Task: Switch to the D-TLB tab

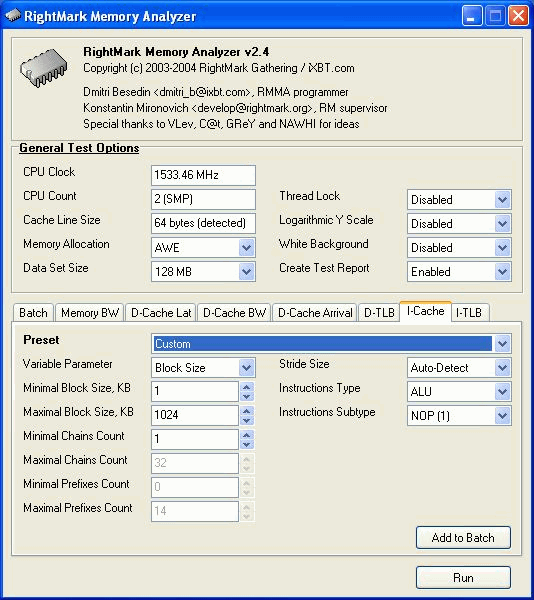Action: tap(379, 313)
